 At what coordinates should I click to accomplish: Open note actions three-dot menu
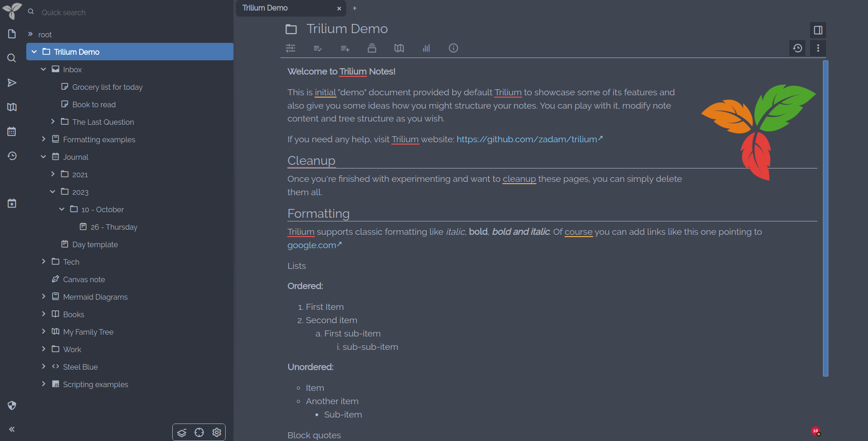coord(818,48)
